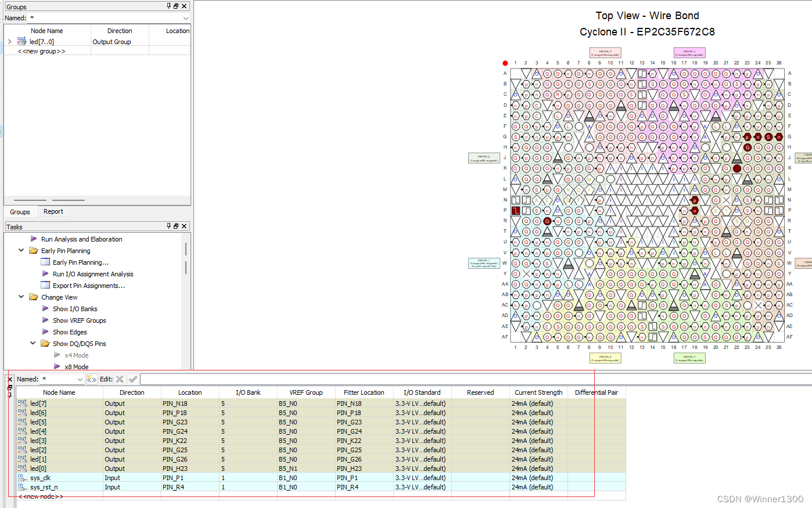Expand the led[7..0] group
This screenshot has height=508, width=812.
pos(10,41)
